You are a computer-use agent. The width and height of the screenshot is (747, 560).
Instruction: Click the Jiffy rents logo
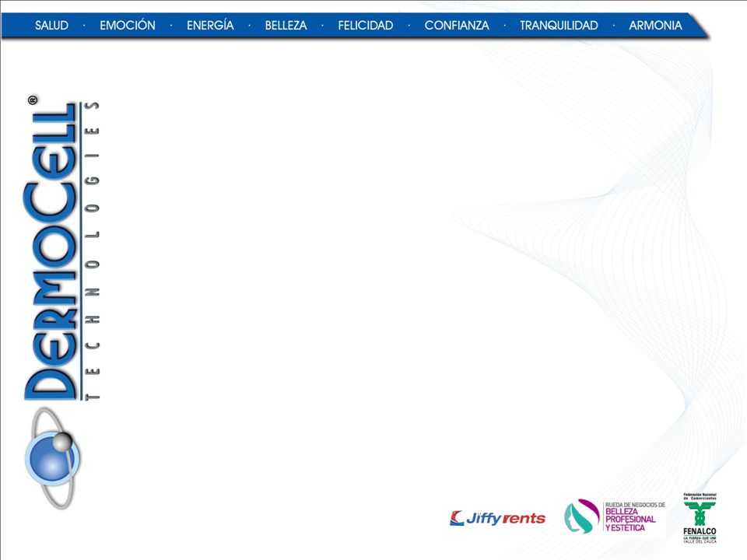497,518
